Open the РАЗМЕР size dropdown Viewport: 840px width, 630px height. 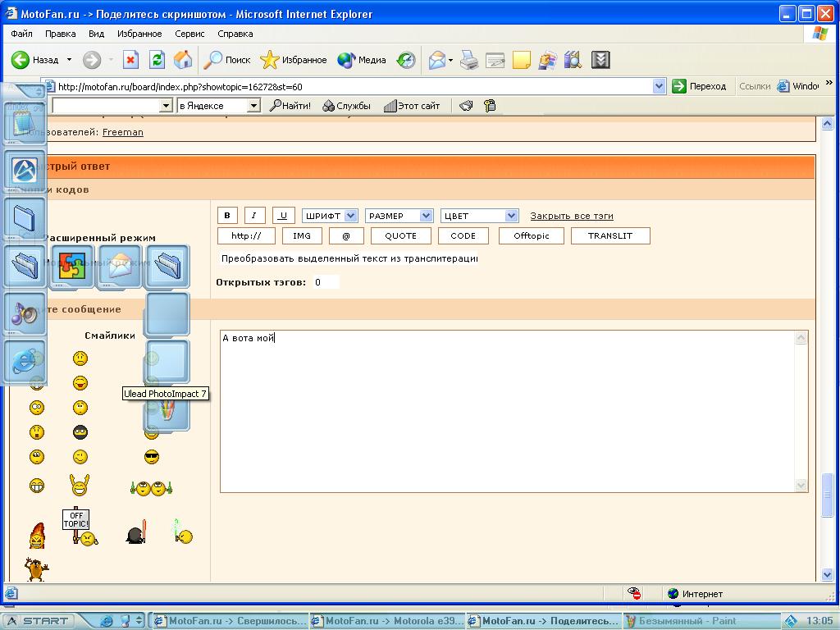[426, 216]
